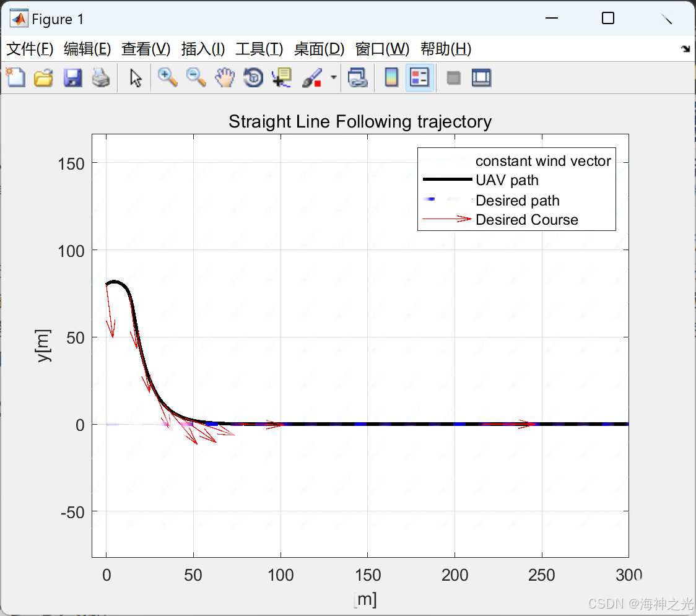Insert a colorbar with the toolbar icon
Image resolution: width=696 pixels, height=616 pixels.
point(391,77)
